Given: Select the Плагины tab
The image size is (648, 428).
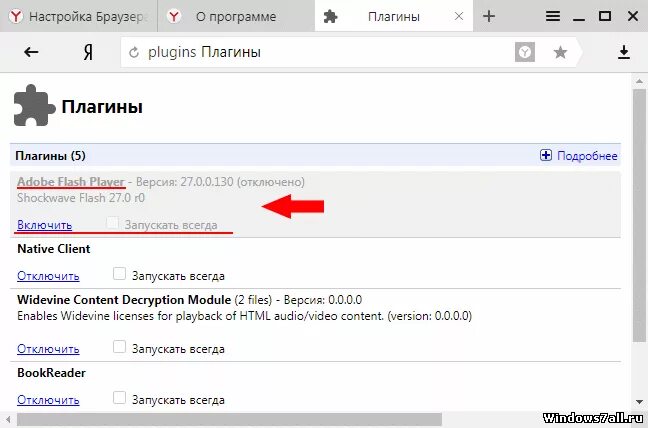Looking at the screenshot, I should point(394,16).
